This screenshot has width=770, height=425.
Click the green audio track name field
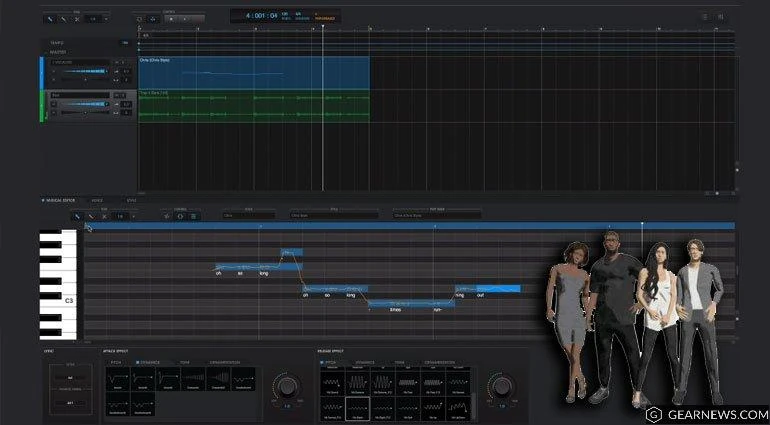pyautogui.click(x=80, y=95)
